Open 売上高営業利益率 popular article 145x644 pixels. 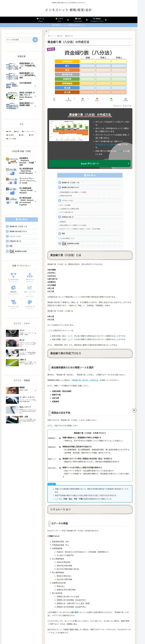(x=22, y=171)
